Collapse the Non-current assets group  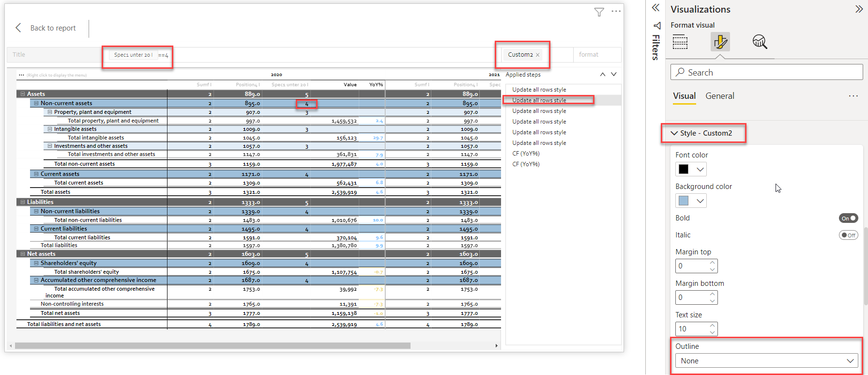(x=36, y=103)
